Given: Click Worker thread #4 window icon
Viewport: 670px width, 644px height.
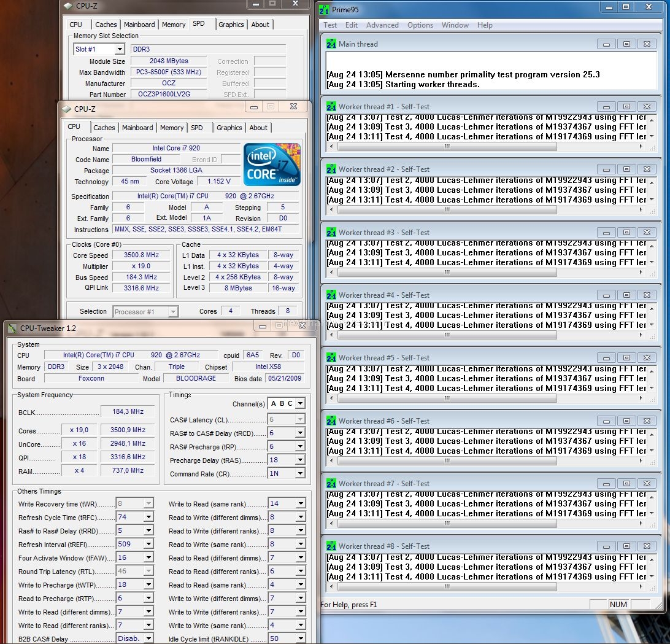Looking at the screenshot, I should [x=331, y=295].
